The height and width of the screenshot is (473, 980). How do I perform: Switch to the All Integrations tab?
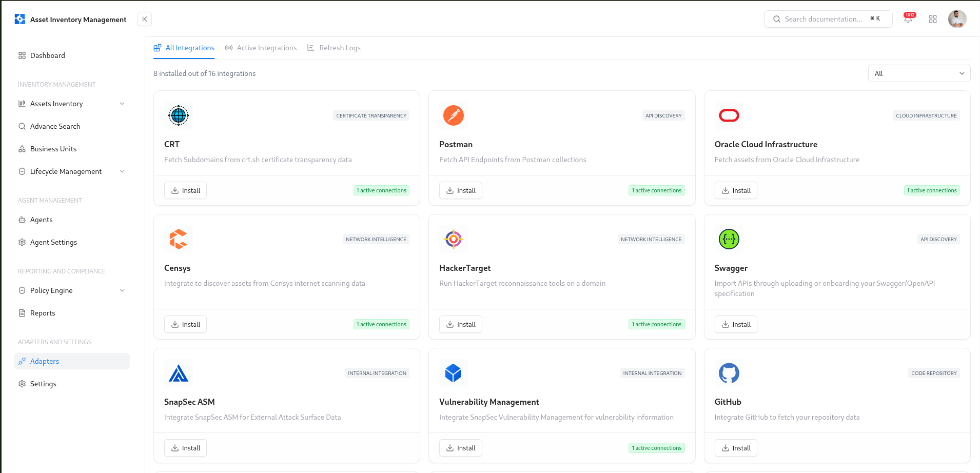(184, 48)
